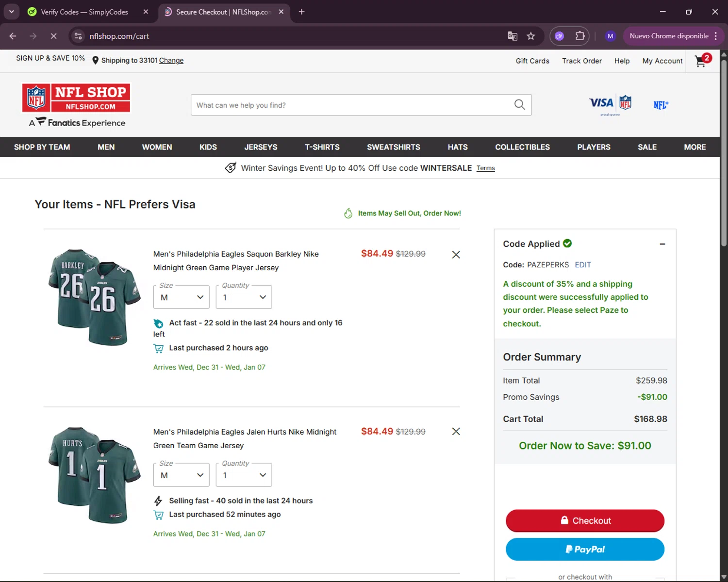Open KIDS navigation menu

[x=208, y=147]
